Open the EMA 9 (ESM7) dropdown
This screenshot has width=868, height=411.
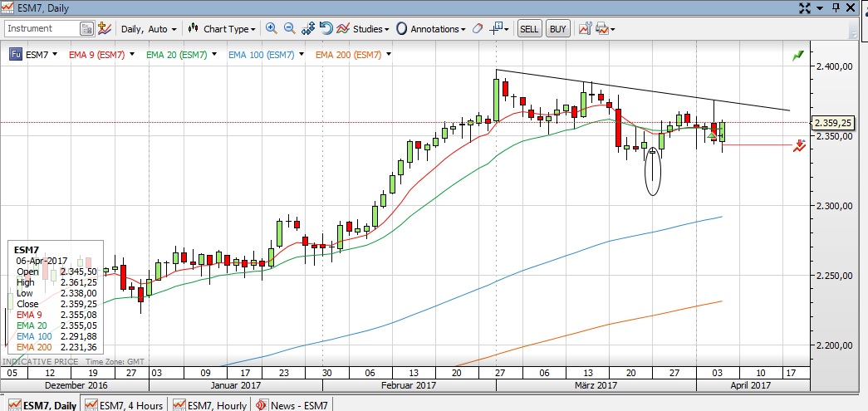tap(132, 54)
